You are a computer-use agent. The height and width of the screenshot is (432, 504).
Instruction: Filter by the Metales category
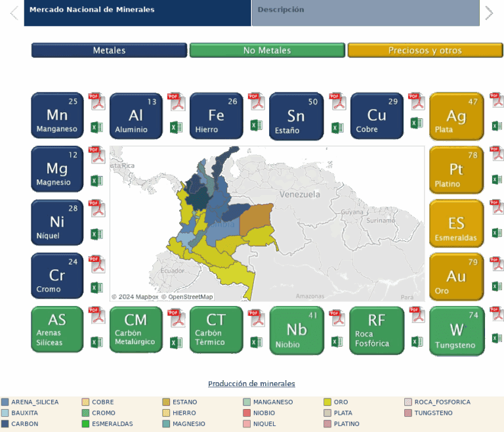(x=109, y=51)
